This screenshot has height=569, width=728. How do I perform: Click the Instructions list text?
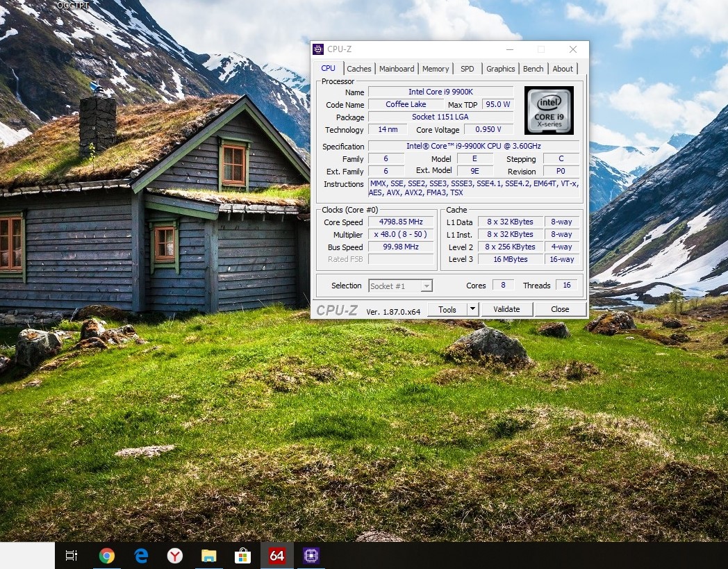pyautogui.click(x=474, y=188)
